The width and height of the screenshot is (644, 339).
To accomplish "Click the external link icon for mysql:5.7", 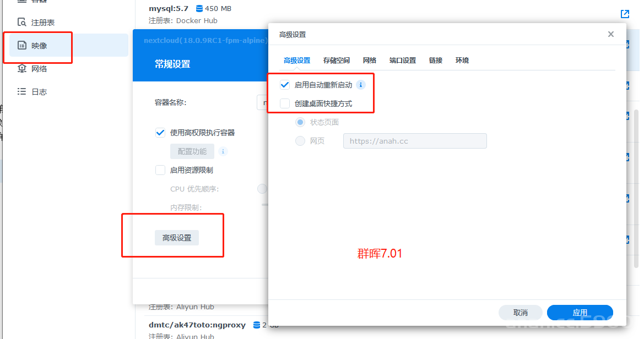I will click(x=625, y=14).
